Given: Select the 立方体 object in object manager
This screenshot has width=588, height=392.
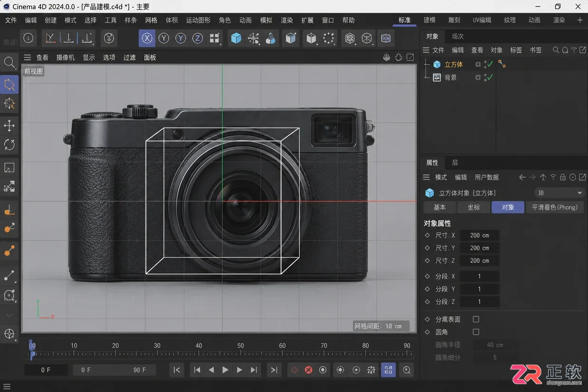Looking at the screenshot, I should [454, 64].
